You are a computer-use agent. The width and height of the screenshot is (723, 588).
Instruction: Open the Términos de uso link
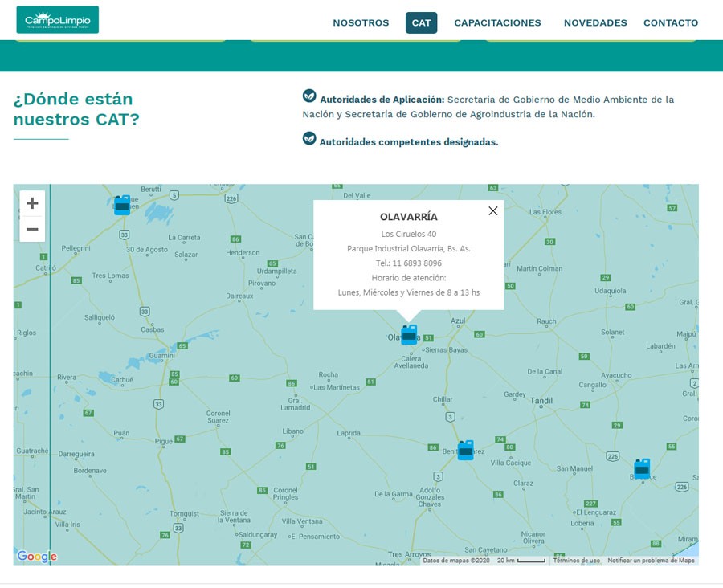click(x=576, y=561)
